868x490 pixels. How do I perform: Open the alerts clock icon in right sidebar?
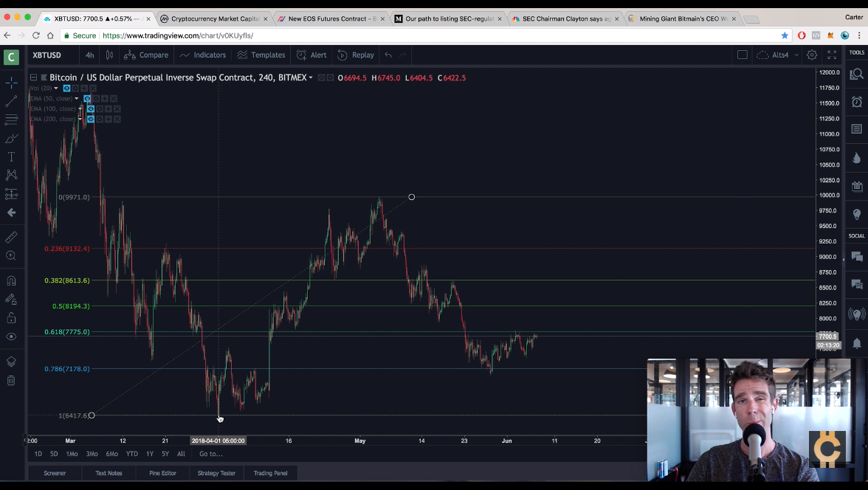856,102
